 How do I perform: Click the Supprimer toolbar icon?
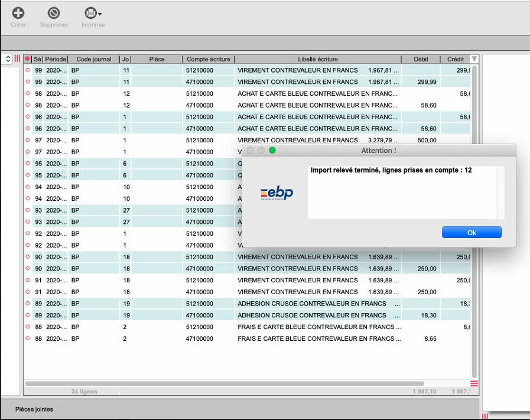[x=54, y=13]
